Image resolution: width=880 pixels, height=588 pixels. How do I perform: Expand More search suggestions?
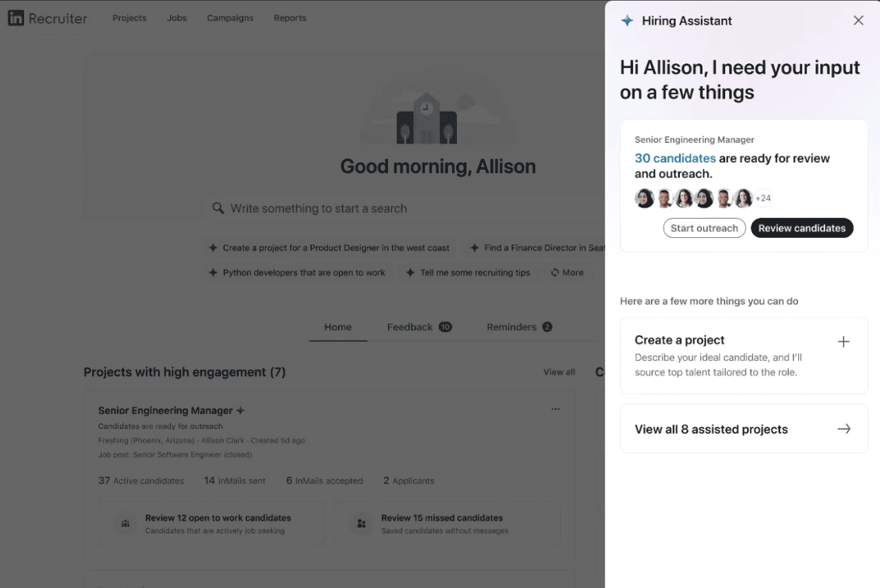568,272
